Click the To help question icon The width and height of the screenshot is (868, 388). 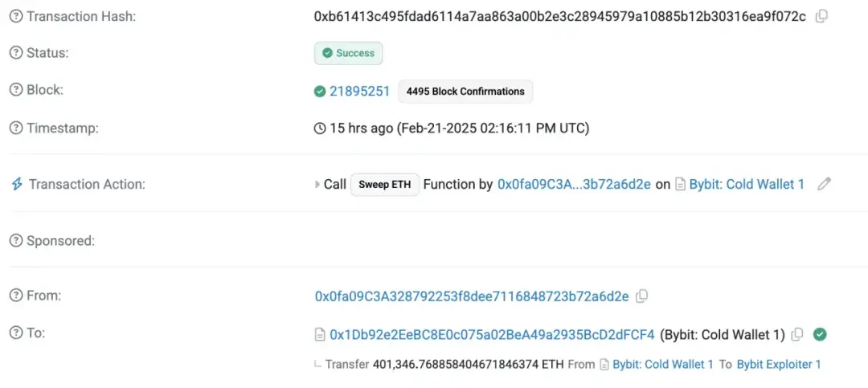point(16,333)
